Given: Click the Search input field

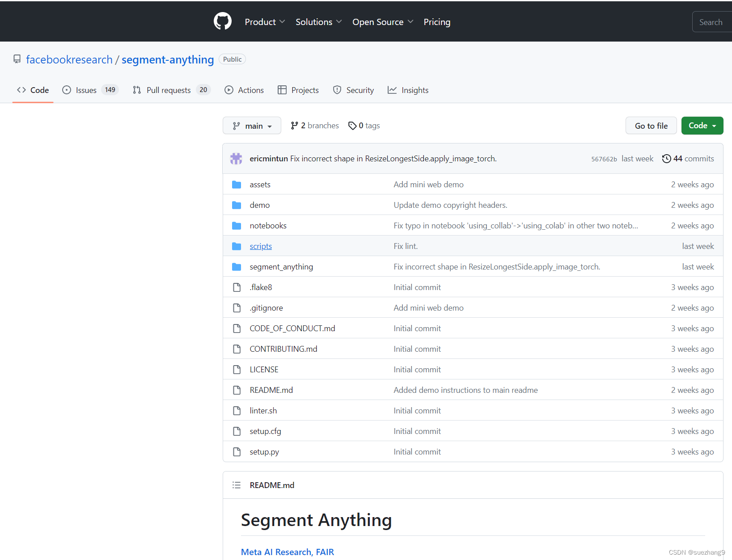Looking at the screenshot, I should [712, 22].
